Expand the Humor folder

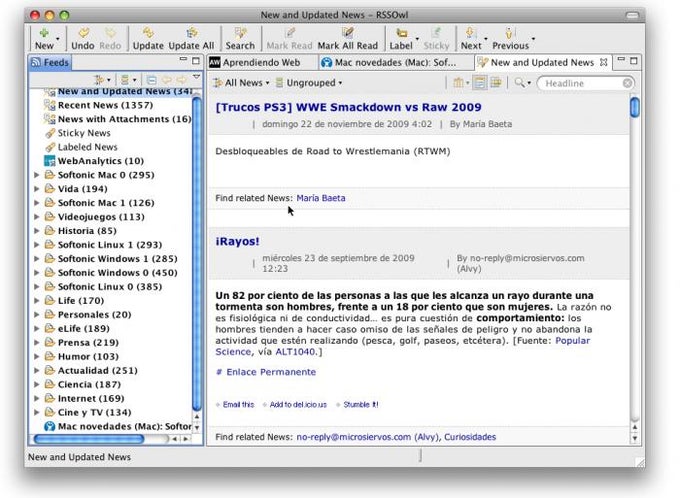[x=37, y=357]
